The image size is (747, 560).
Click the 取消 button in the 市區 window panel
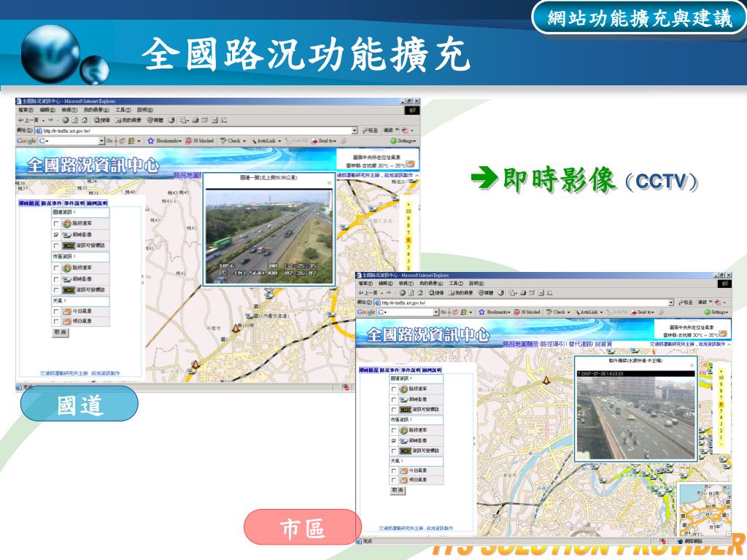[x=398, y=490]
